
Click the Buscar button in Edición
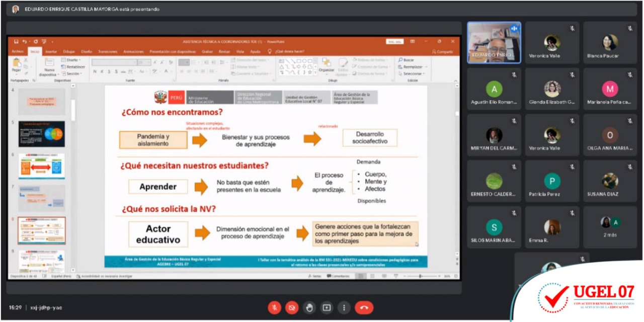coord(406,60)
